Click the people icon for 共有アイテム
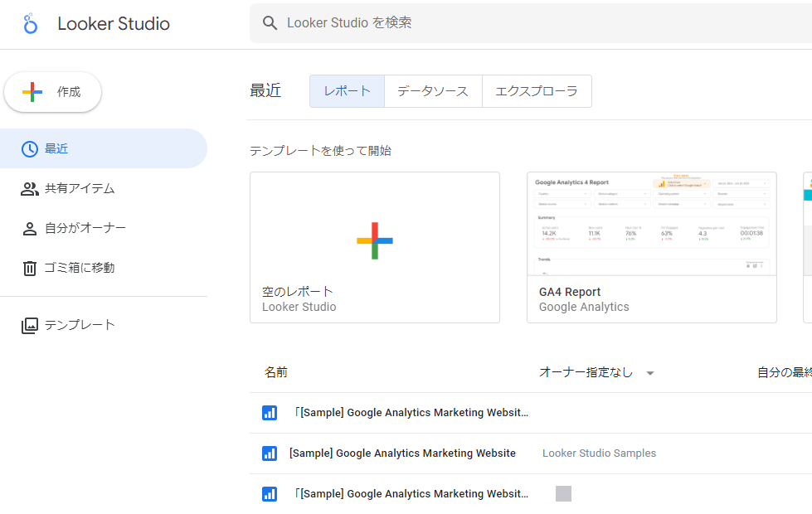 (x=30, y=189)
